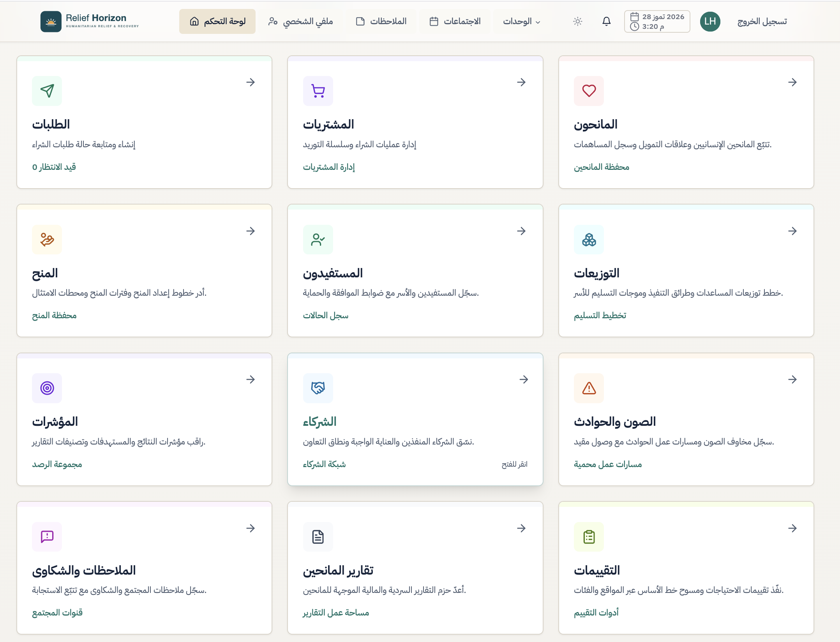This screenshot has height=642, width=840.
Task: Expand the الوحدات modules dropdown
Action: (x=521, y=21)
